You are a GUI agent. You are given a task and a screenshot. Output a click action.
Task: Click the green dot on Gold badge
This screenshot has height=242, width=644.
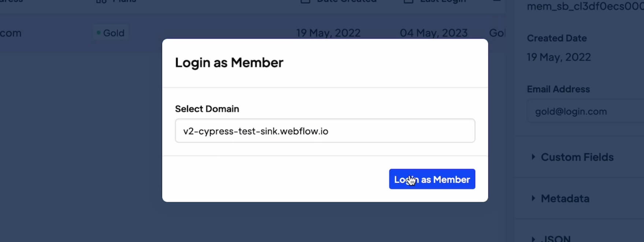[99, 33]
